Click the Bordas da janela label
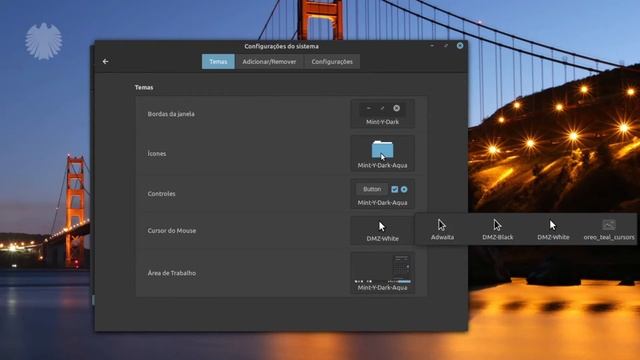Image resolution: width=640 pixels, height=360 pixels. tap(171, 114)
